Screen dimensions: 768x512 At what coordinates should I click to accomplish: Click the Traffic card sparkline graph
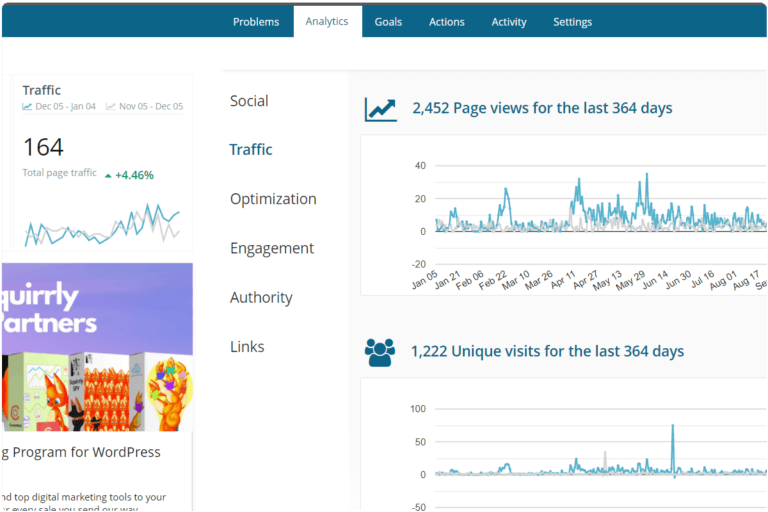[x=102, y=224]
